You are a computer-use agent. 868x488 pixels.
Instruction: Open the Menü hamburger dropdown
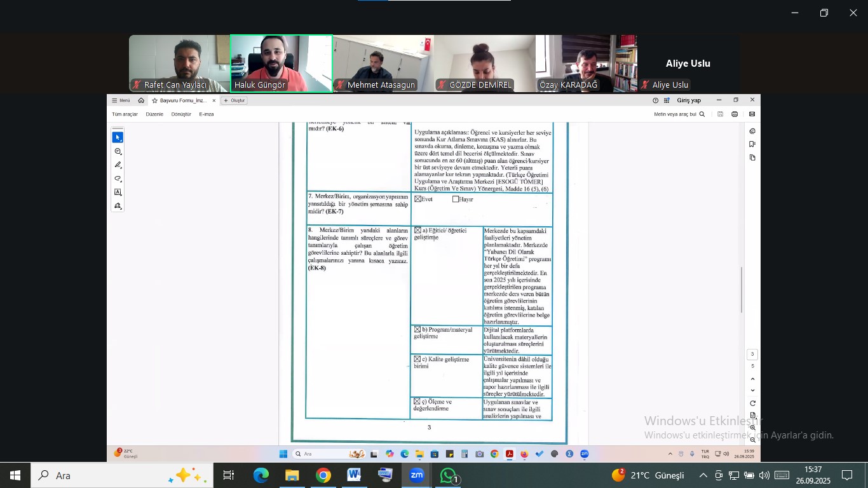coord(121,100)
